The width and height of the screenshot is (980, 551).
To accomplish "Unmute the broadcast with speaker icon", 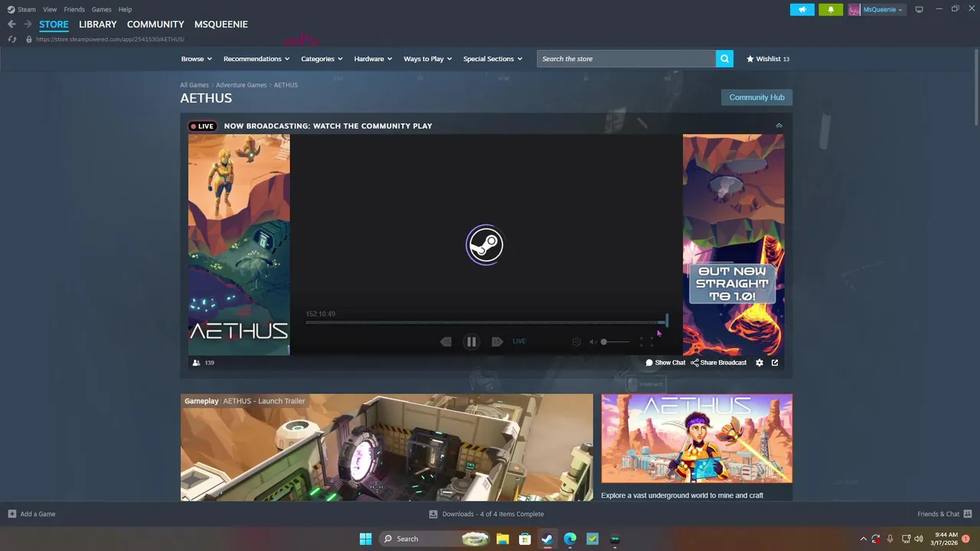I will (x=593, y=342).
